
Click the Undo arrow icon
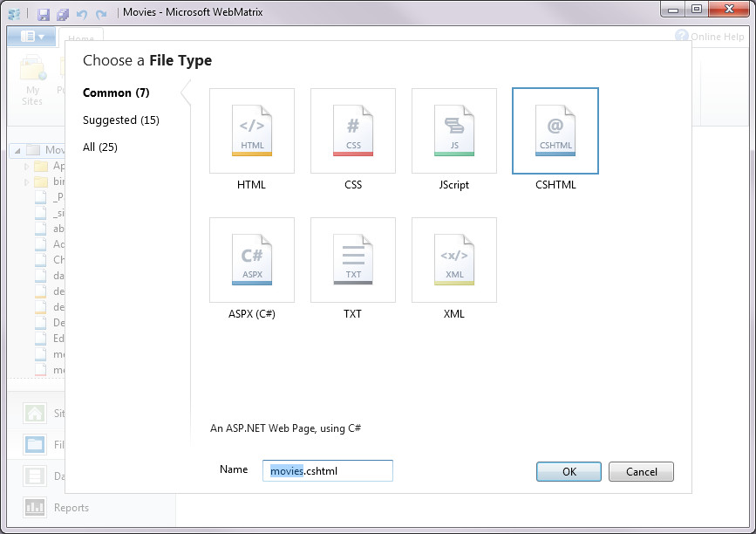pyautogui.click(x=82, y=15)
